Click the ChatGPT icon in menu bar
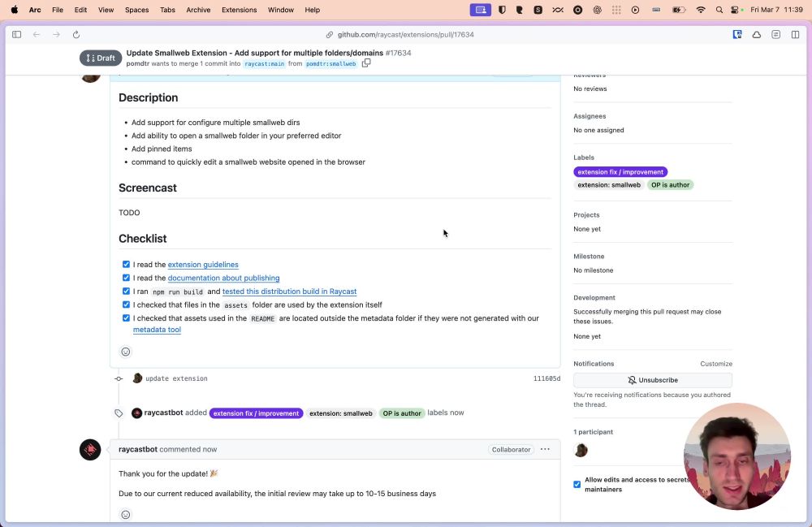The image size is (812, 527). point(597,10)
